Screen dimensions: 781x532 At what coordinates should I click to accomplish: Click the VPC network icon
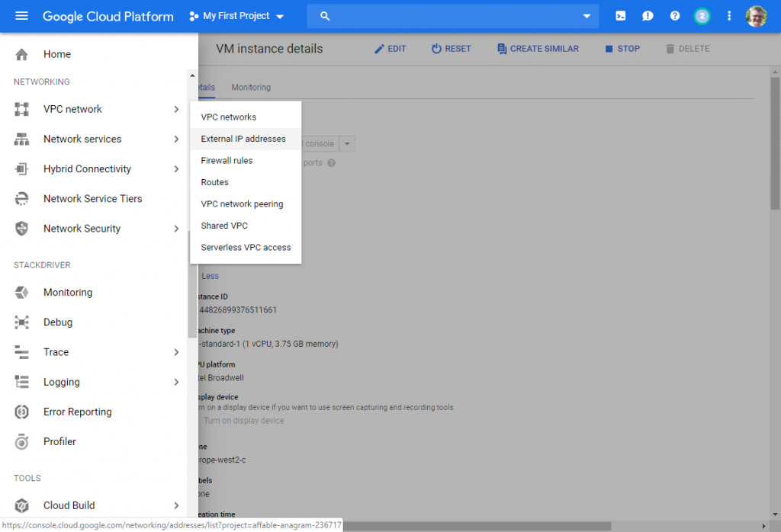[21, 109]
